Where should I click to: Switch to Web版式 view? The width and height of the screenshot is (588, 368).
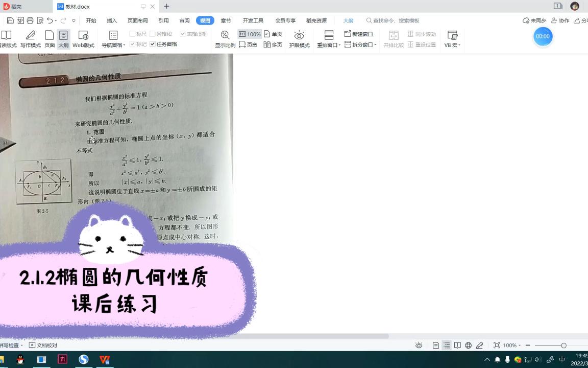tap(84, 36)
